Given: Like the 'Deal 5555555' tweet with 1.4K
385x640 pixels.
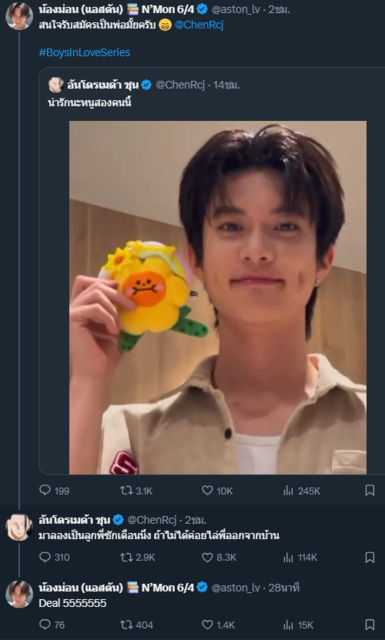Looking at the screenshot, I should coord(218,624).
